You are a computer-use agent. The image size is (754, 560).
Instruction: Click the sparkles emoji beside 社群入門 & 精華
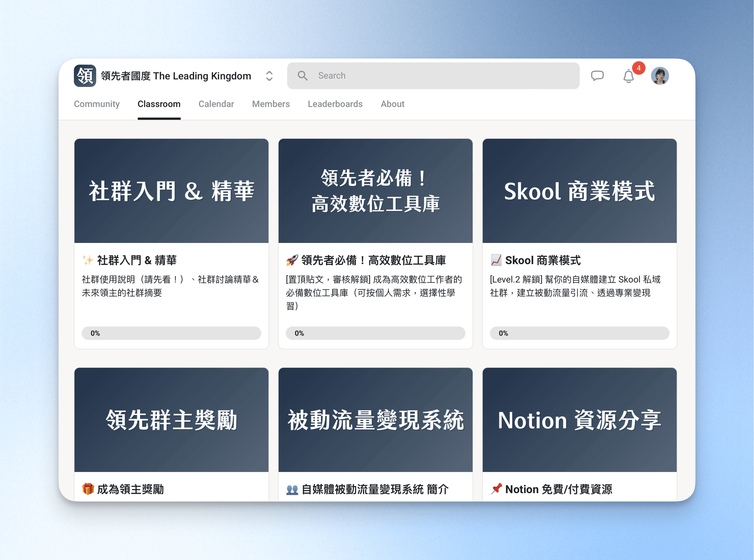[88, 260]
